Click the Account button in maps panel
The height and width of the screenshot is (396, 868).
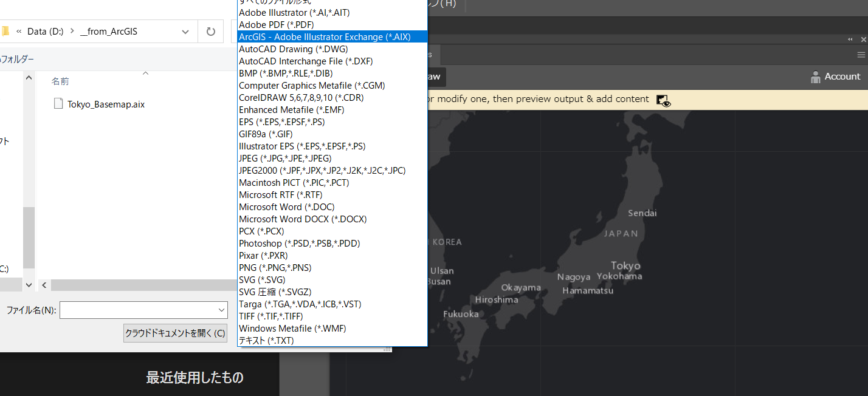click(x=836, y=77)
